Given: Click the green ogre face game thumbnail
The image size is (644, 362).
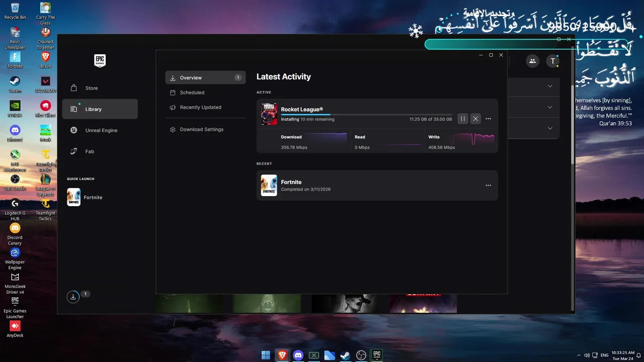Looking at the screenshot, I should [267, 304].
